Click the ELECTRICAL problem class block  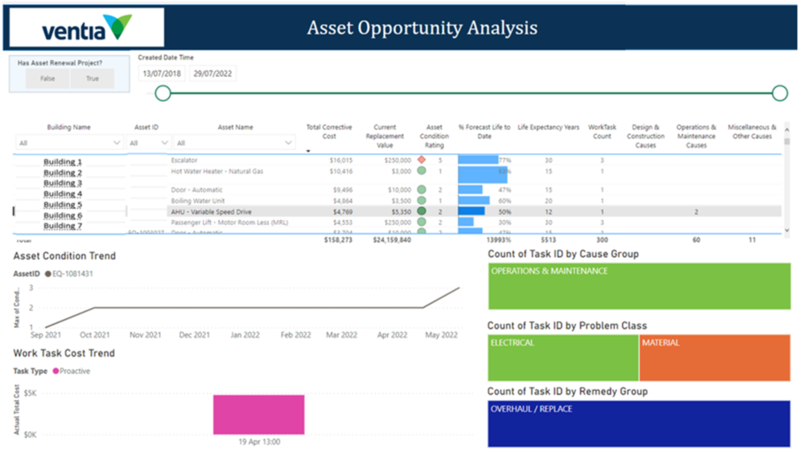pos(563,358)
